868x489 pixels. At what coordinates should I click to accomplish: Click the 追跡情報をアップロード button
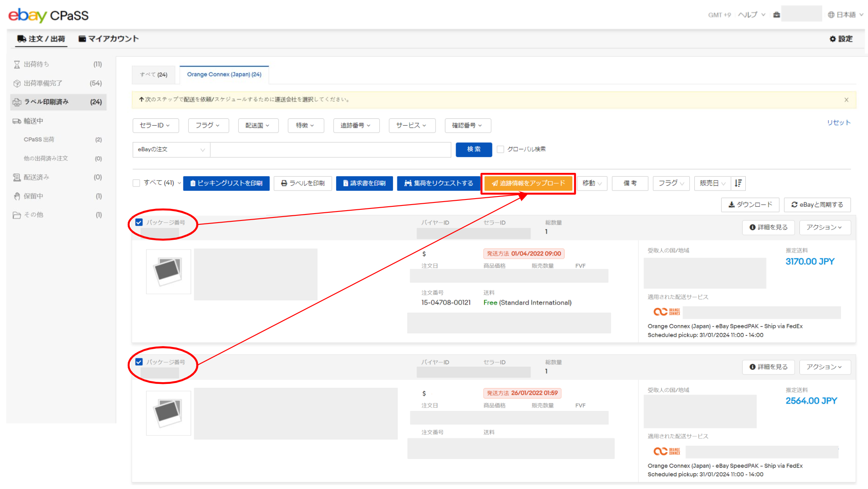528,183
